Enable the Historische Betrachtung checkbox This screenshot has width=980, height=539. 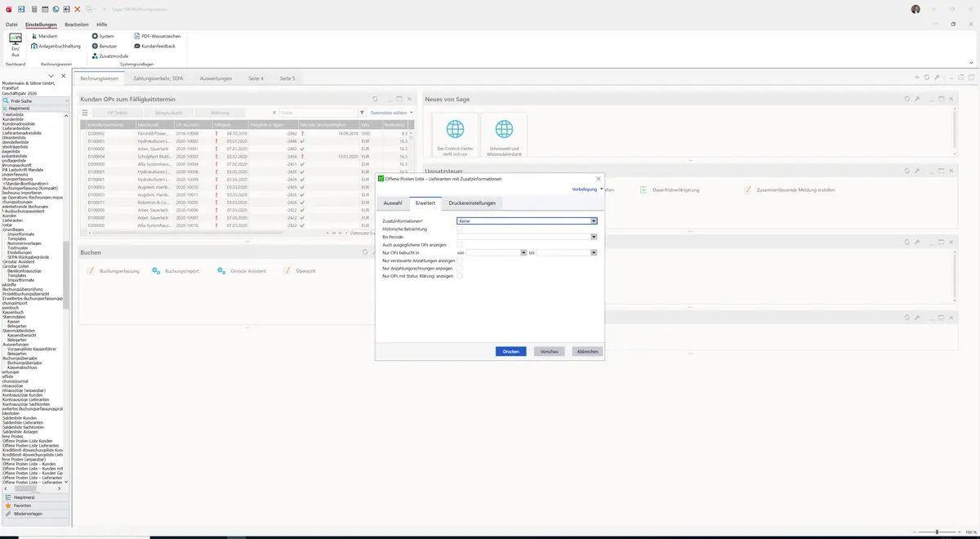click(x=460, y=229)
